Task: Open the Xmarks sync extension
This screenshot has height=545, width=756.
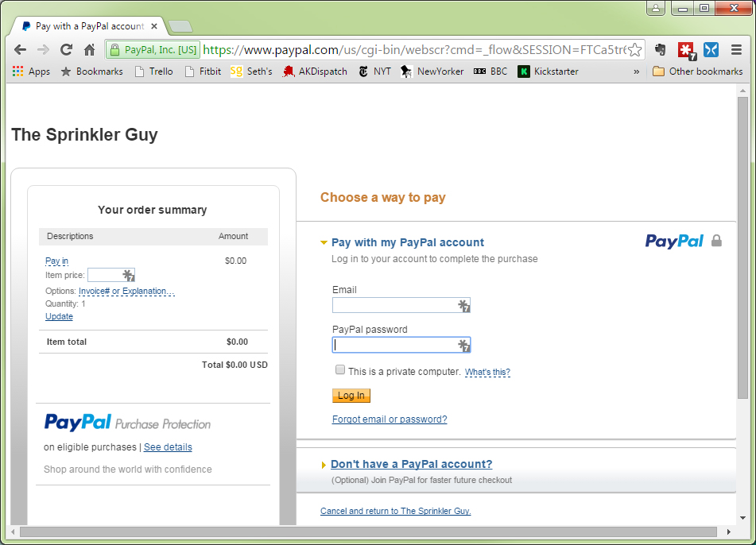Action: 711,49
